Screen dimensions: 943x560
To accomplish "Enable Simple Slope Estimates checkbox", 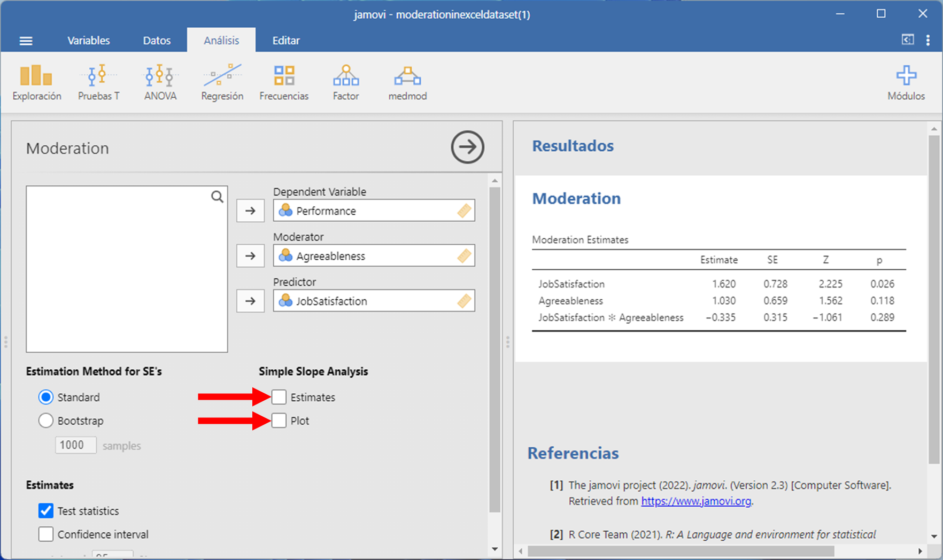I will (x=279, y=397).
